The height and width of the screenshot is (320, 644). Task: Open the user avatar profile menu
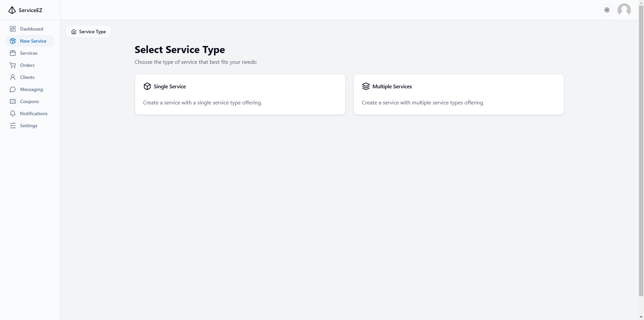point(624,10)
